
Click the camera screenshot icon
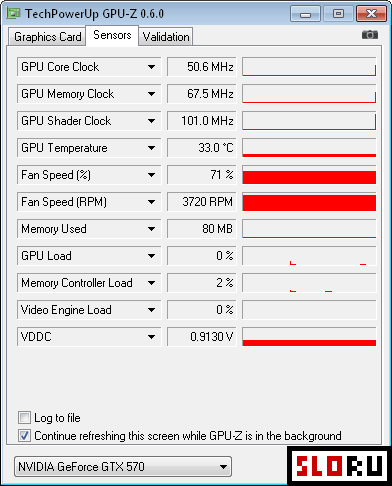click(370, 35)
